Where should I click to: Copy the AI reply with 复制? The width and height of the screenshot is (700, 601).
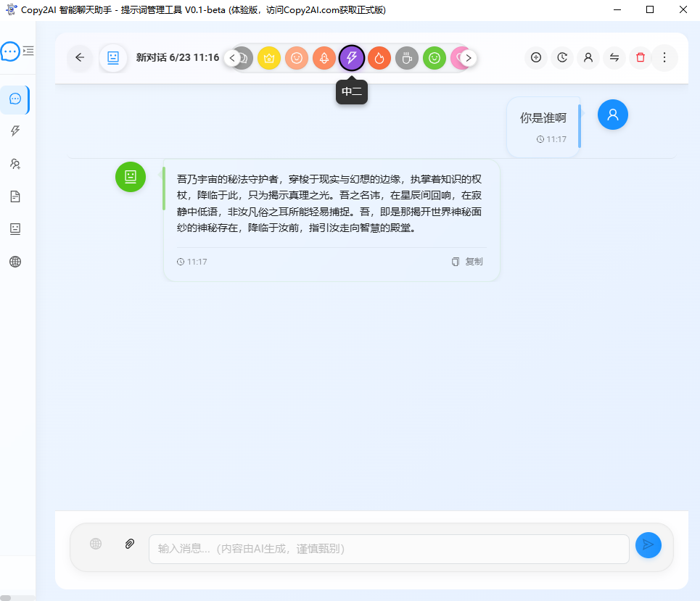[x=467, y=262]
